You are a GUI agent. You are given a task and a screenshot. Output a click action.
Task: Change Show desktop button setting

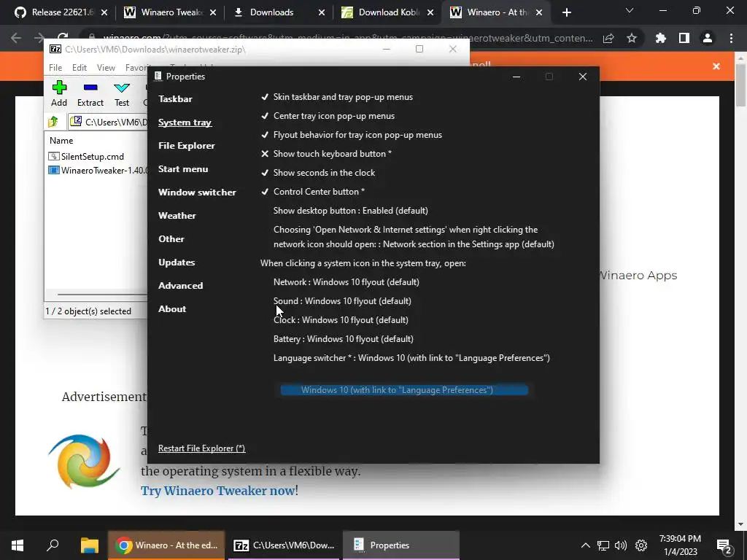pos(351,211)
